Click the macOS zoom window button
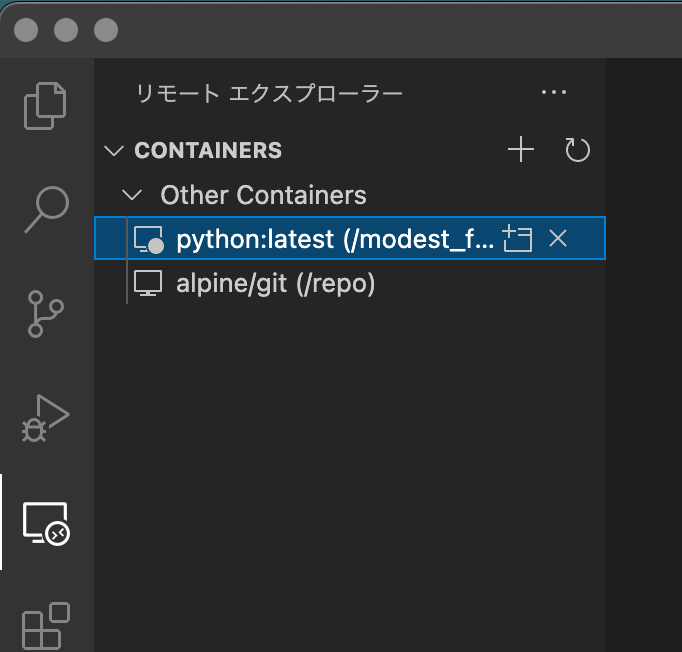This screenshot has width=682, height=652. 105,30
